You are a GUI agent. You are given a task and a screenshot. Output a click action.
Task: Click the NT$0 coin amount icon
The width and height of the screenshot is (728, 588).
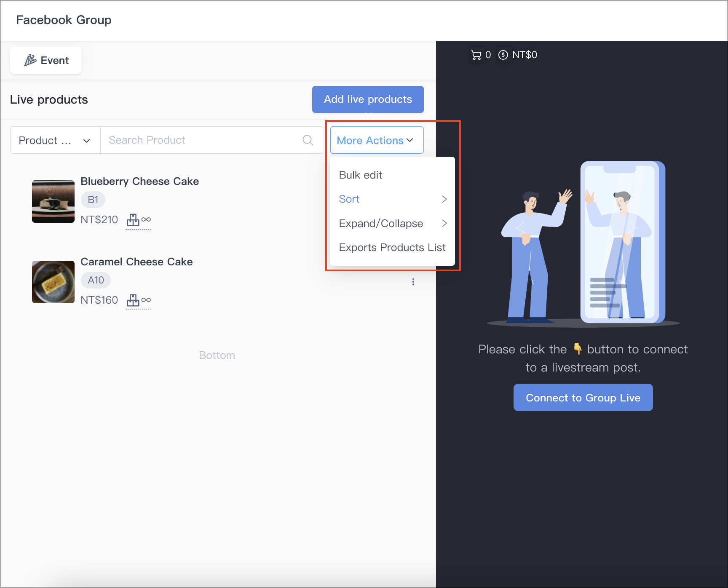pos(503,55)
